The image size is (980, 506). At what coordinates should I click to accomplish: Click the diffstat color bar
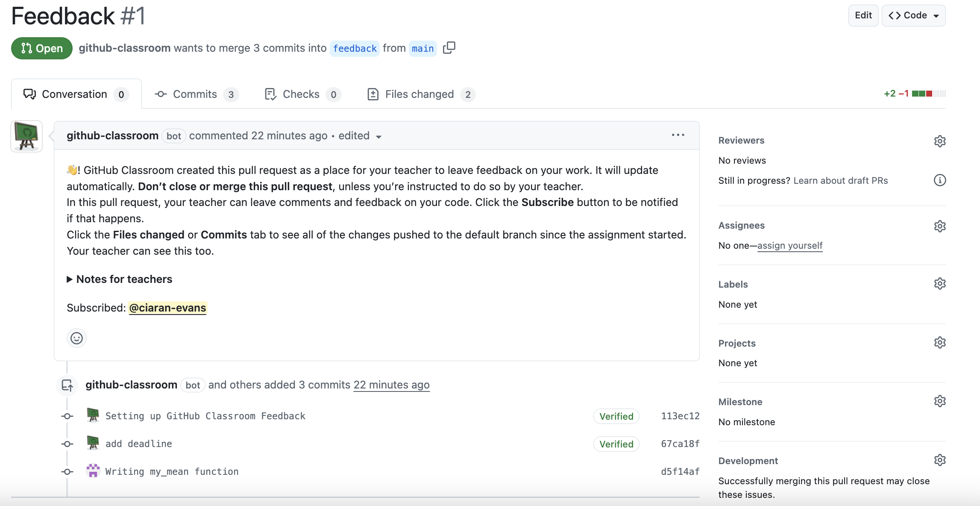pos(928,94)
